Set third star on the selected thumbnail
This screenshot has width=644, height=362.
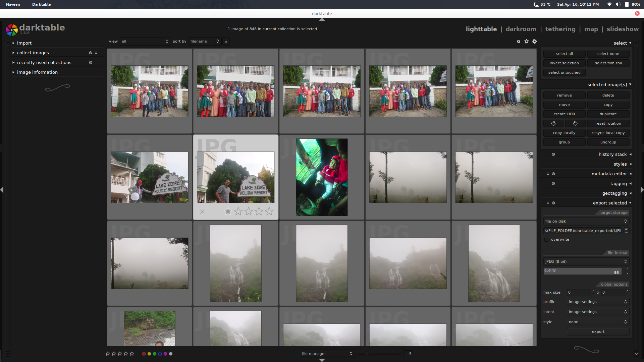[249, 212]
